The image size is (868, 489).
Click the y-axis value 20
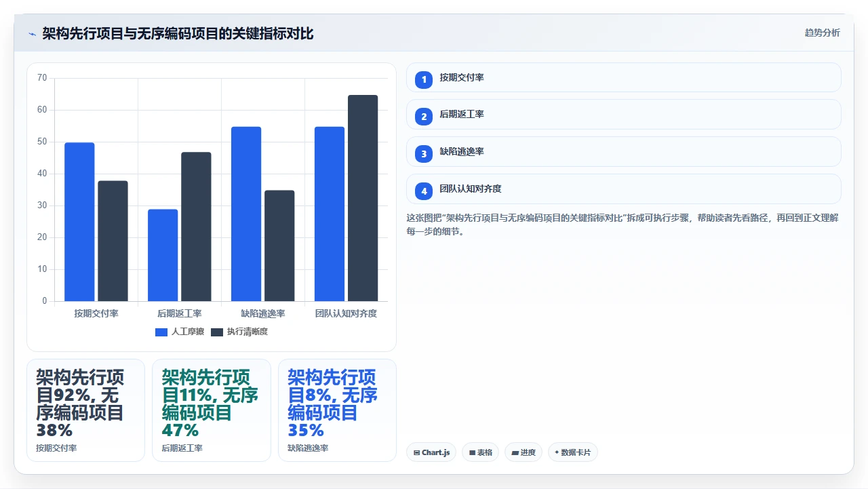pos(42,237)
